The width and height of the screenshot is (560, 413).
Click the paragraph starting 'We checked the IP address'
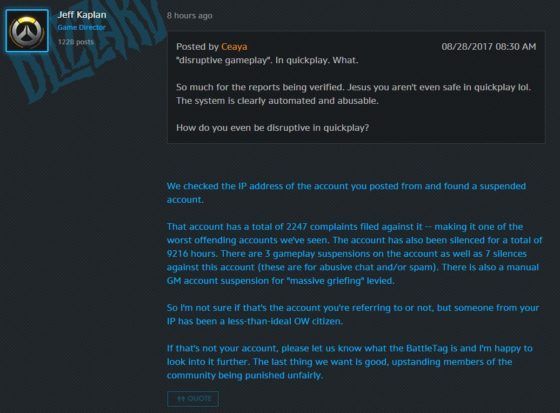point(346,193)
